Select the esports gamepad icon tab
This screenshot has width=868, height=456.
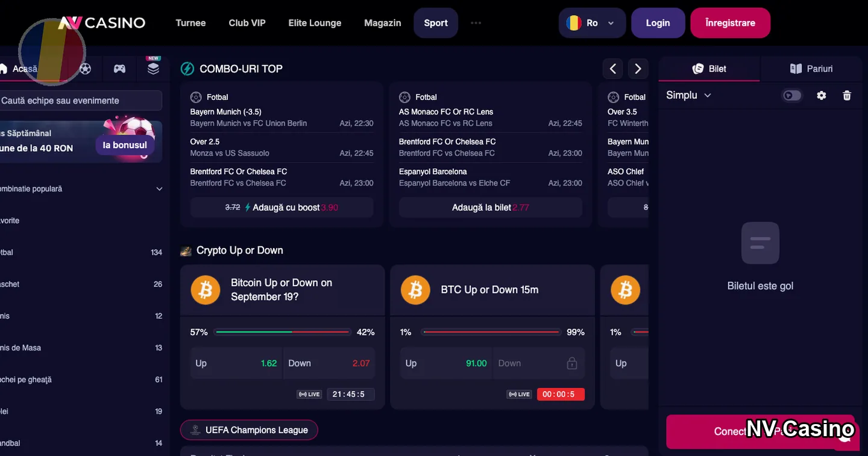[119, 69]
